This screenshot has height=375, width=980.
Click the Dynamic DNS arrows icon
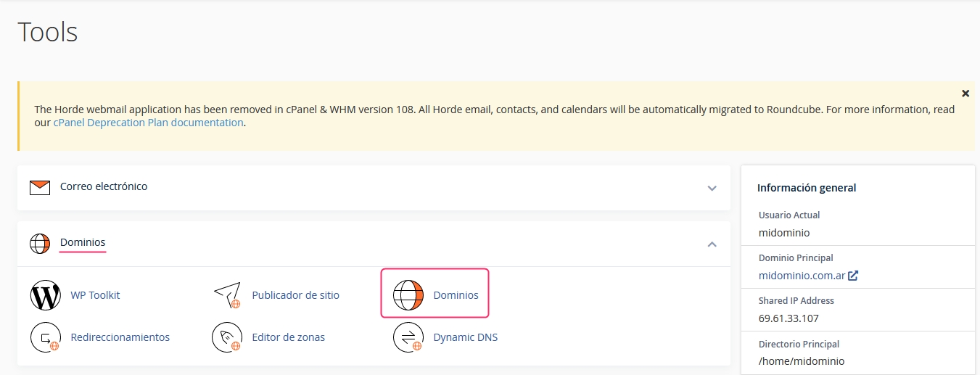(x=408, y=337)
